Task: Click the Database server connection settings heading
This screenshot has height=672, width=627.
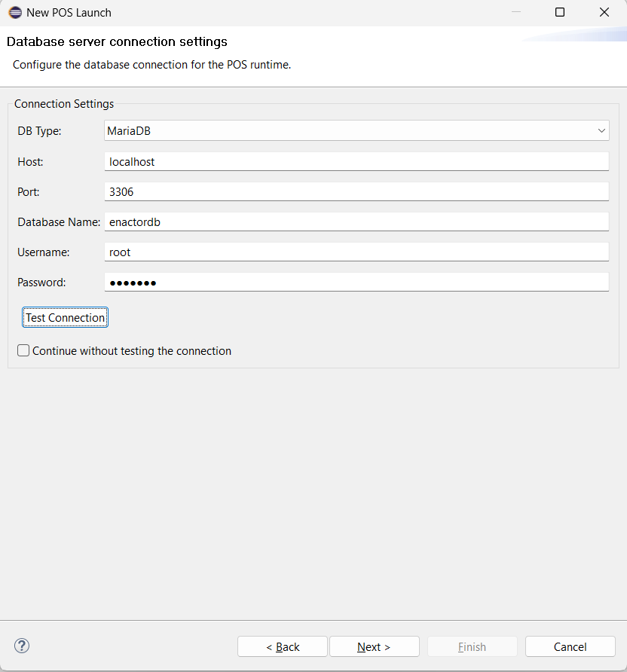Action: pos(117,41)
